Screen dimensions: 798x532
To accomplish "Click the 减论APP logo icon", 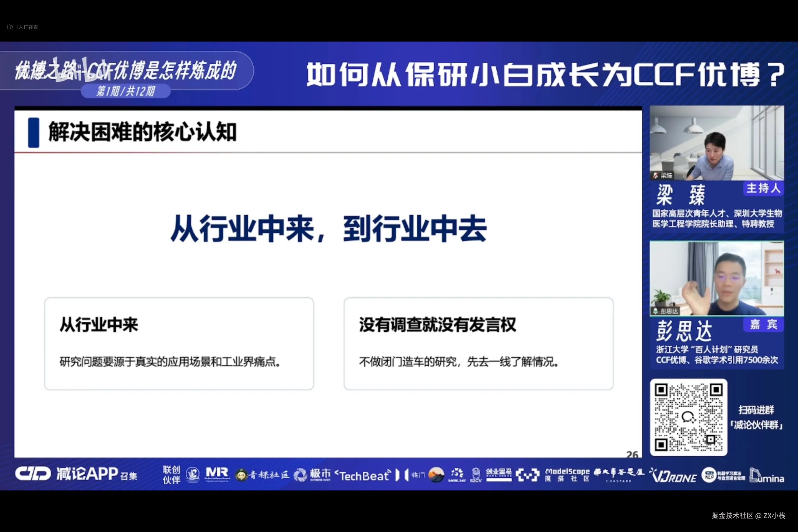I will (x=33, y=474).
